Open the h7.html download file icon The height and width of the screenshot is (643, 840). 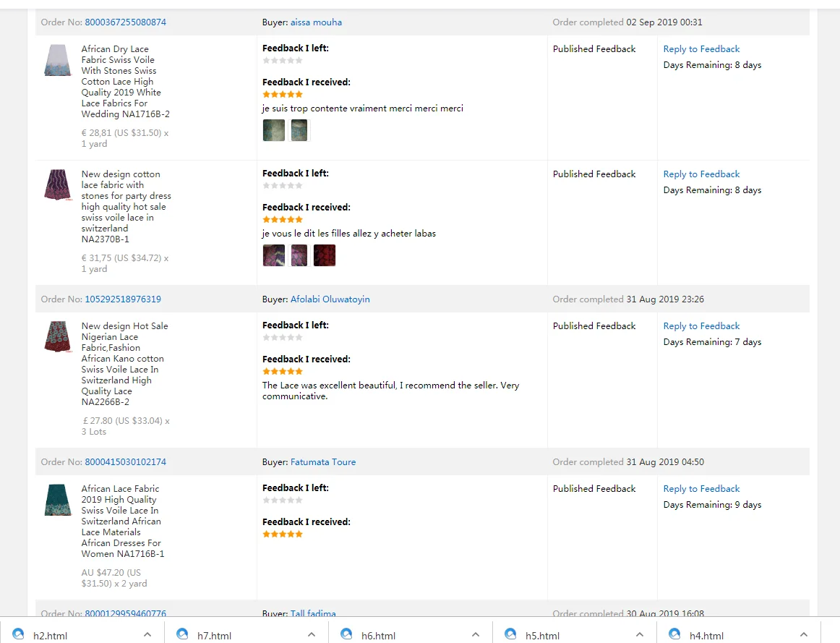pos(183,634)
